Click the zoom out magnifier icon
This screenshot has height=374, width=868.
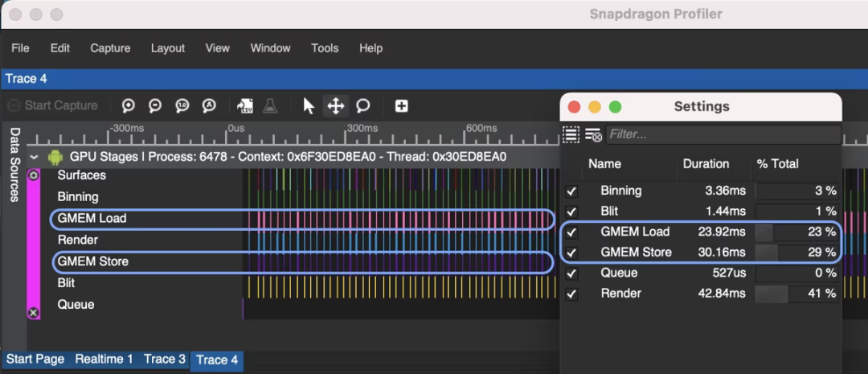pyautogui.click(x=155, y=105)
